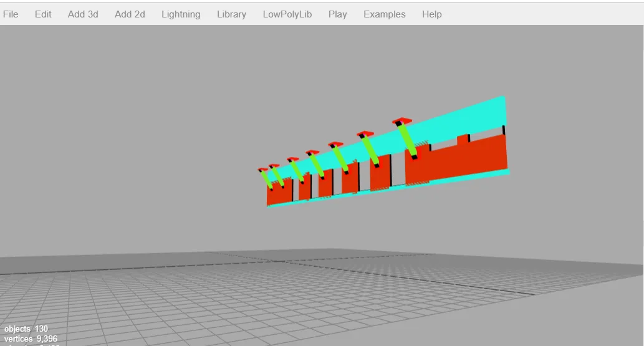Open the Add 3d menu
This screenshot has height=346, width=644.
[x=83, y=14]
